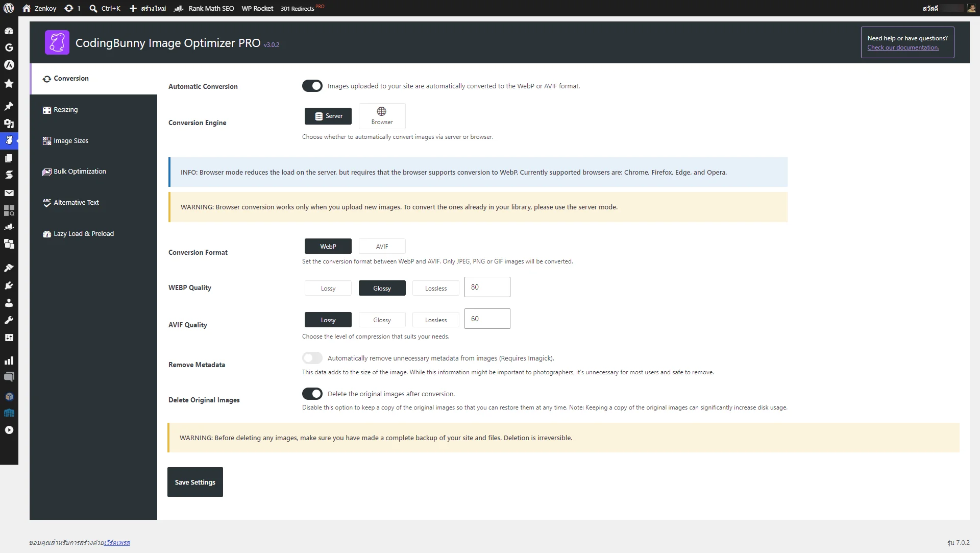980x553 pixels.
Task: Set WEBP Quality to Glossy
Action: pos(382,288)
